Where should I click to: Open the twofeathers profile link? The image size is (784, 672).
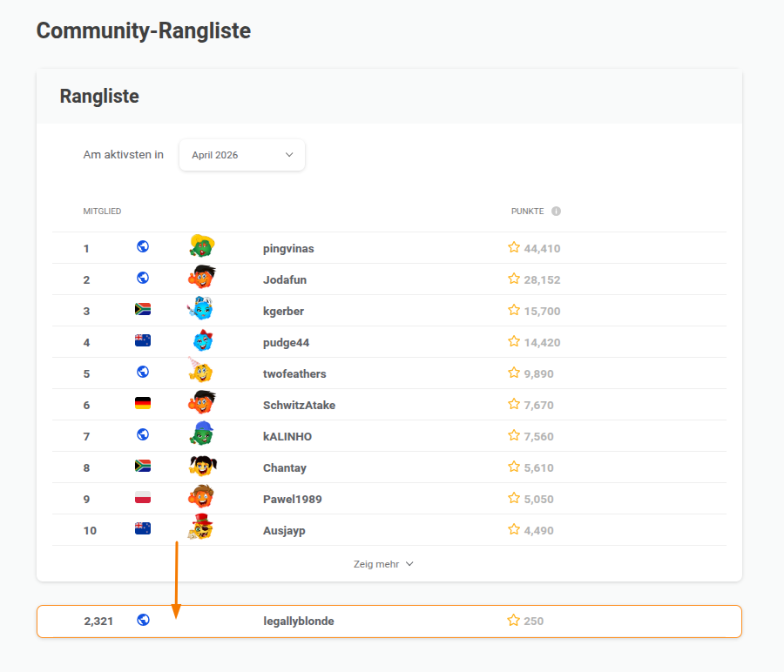[x=294, y=373]
